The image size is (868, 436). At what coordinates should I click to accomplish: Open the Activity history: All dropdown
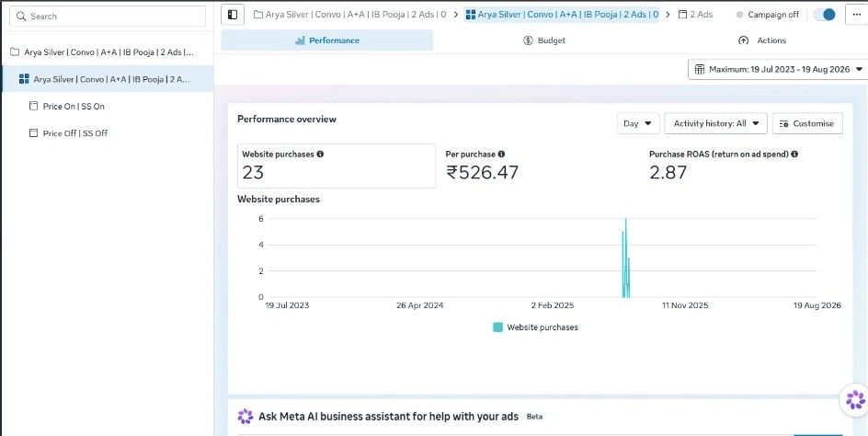(x=715, y=123)
